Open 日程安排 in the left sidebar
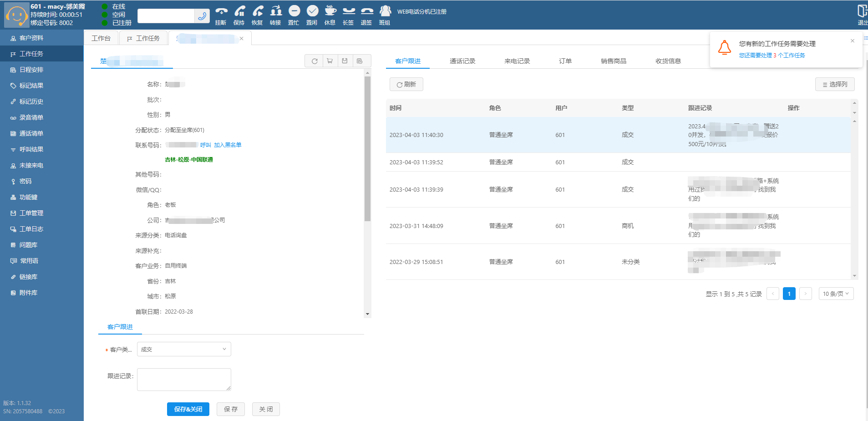This screenshot has width=868, height=421. (x=31, y=70)
